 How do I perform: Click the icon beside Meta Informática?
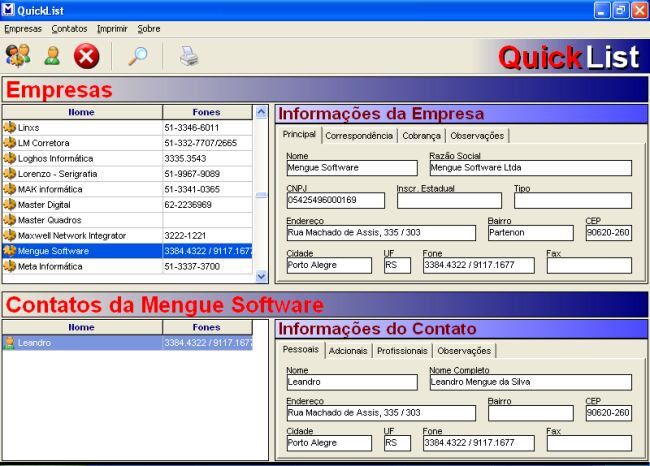pos(10,266)
